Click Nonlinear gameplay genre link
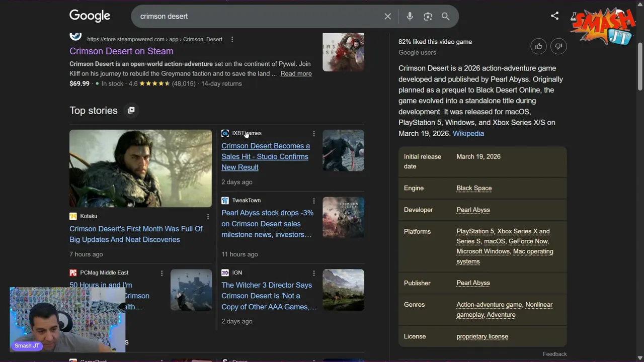 [x=504, y=310]
